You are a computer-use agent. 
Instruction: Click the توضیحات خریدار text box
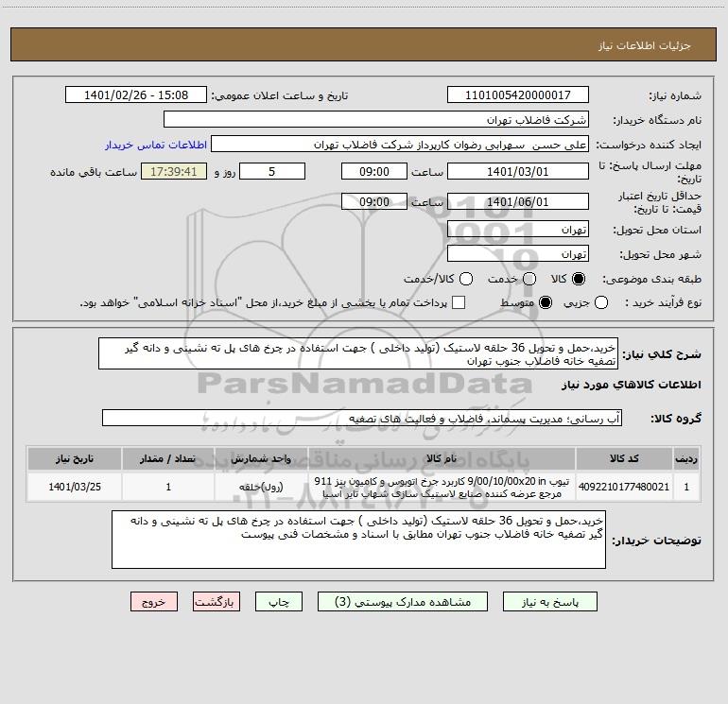(x=358, y=540)
